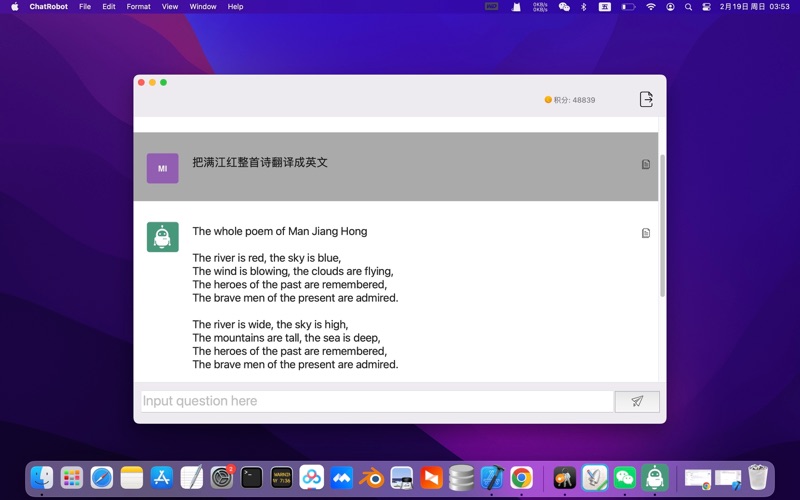
Task: Click the logout icon in ChatRobot header
Action: (646, 99)
